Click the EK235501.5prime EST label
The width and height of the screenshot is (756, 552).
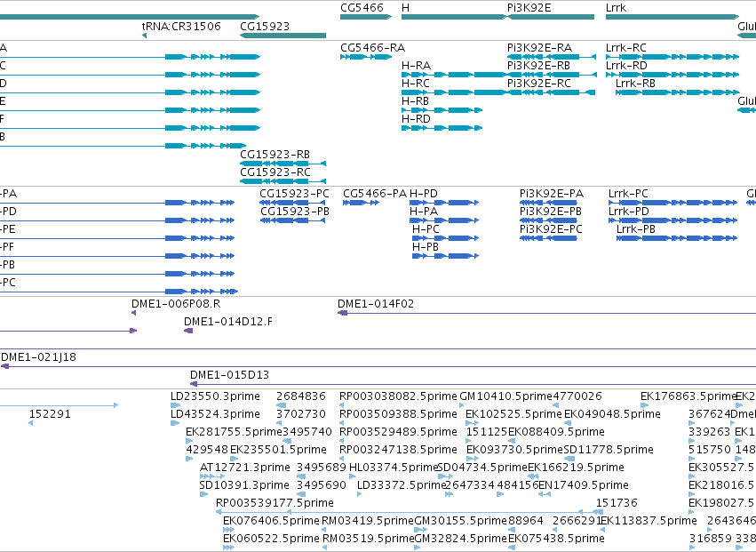[x=278, y=450]
